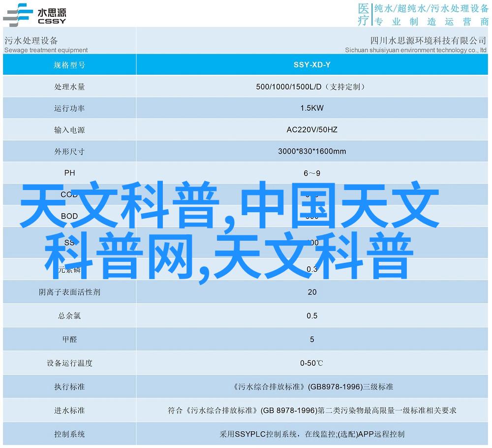492x448 pixels.
Task: Select the 6~9 PH value
Action: point(312,173)
